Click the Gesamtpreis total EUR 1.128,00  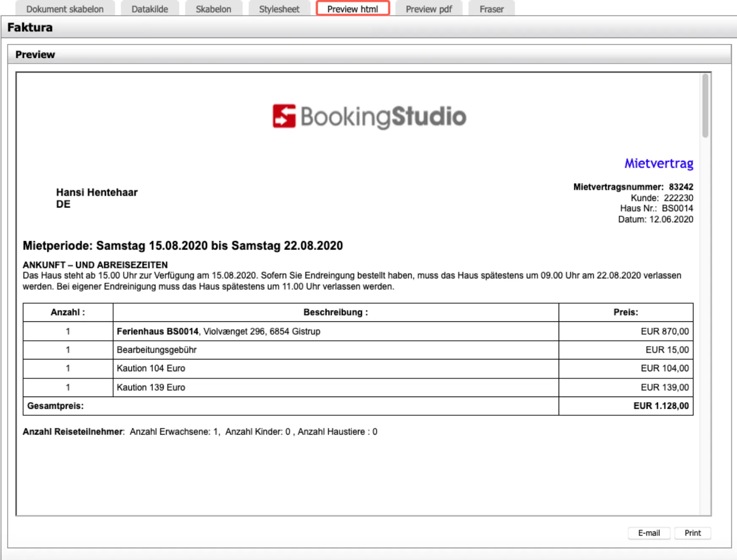coord(661,406)
